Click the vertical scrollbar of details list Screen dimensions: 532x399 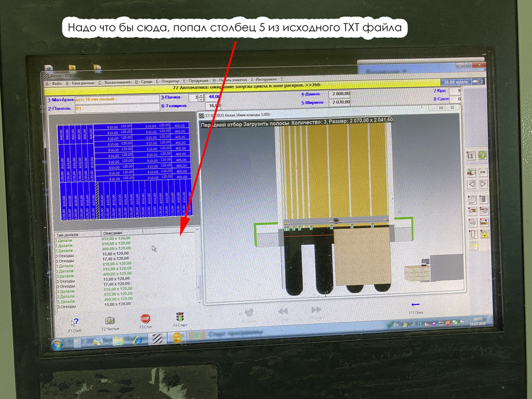point(199,267)
